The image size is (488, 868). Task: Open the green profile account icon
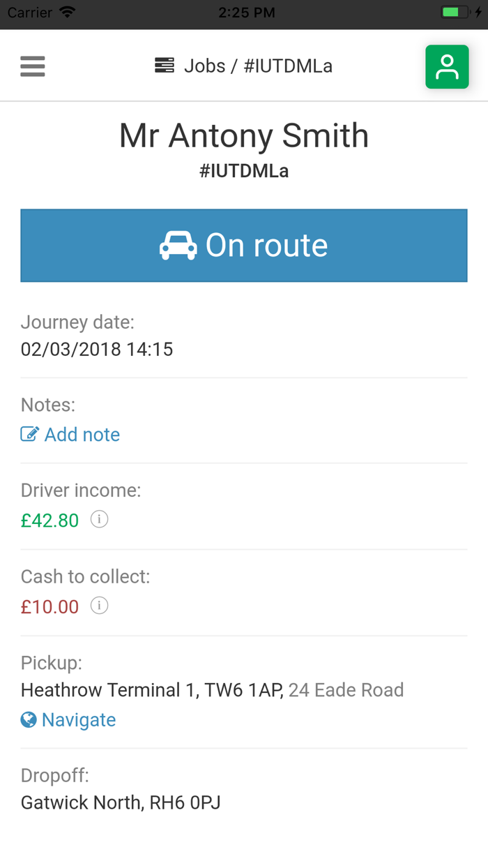click(x=447, y=66)
